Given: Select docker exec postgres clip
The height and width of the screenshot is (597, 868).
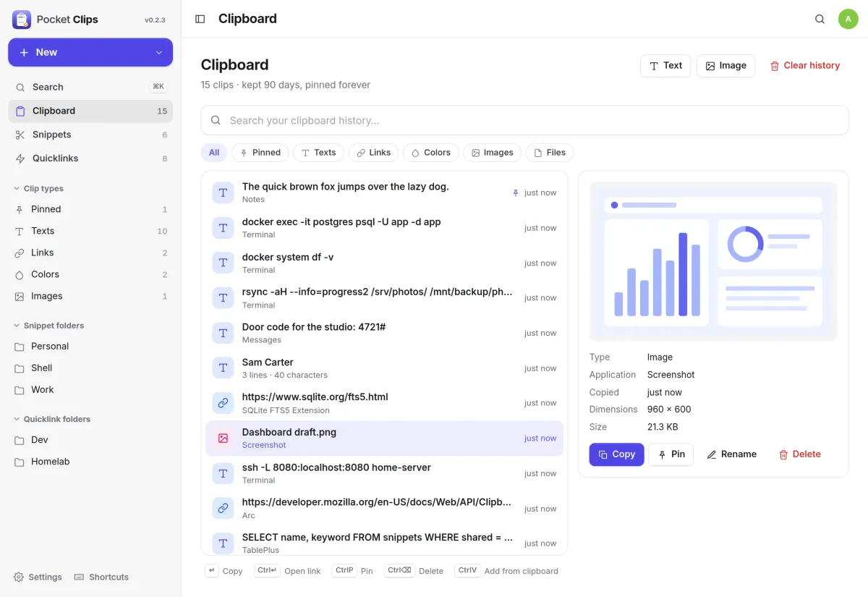Looking at the screenshot, I should click(384, 228).
